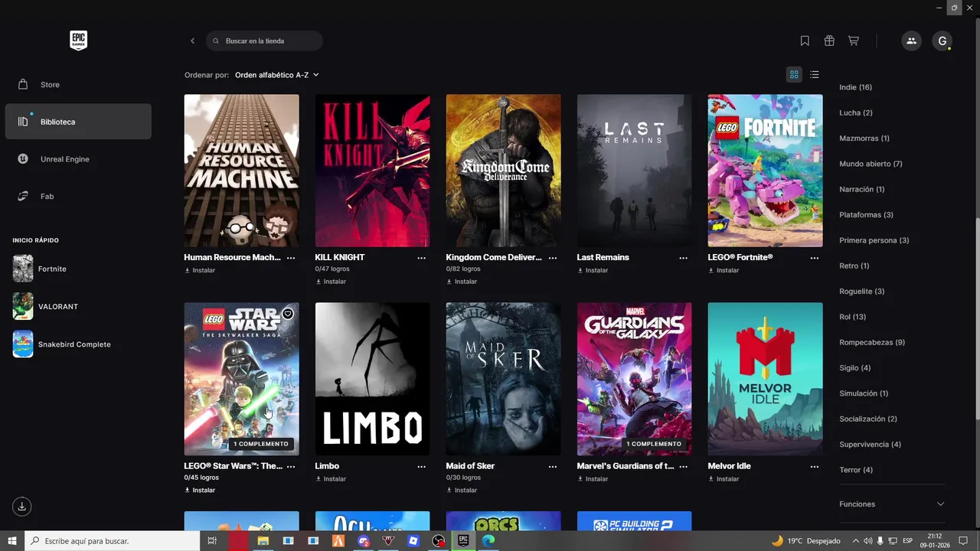Open Microsoft Edge from taskbar
The image size is (980, 551).
pos(488,541)
